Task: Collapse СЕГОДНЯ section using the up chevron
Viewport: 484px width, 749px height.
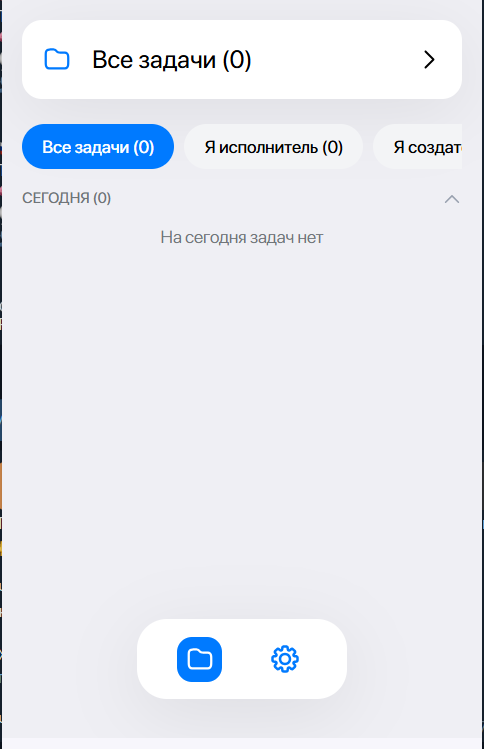Action: coord(452,199)
